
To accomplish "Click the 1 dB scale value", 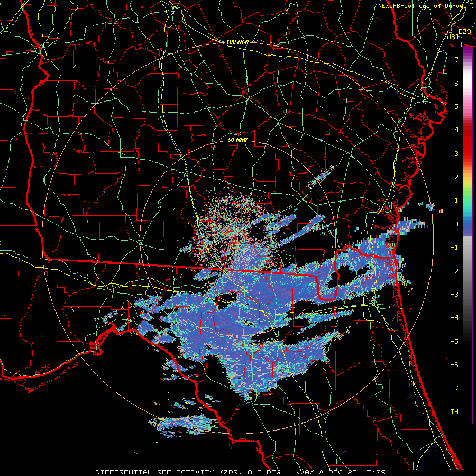I will tap(456, 200).
